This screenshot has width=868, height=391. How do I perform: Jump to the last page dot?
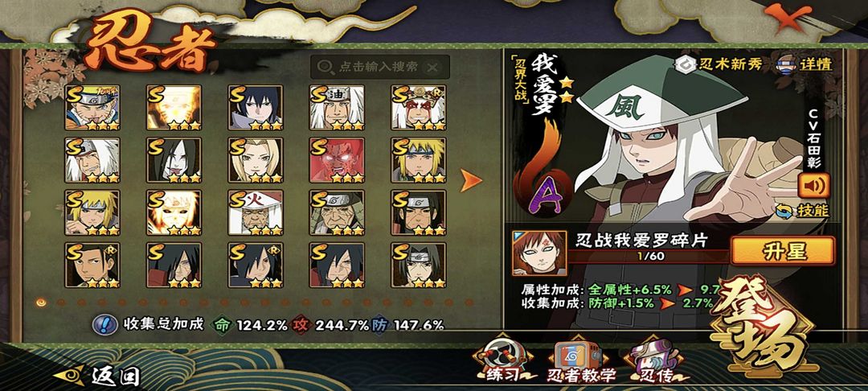click(x=469, y=303)
